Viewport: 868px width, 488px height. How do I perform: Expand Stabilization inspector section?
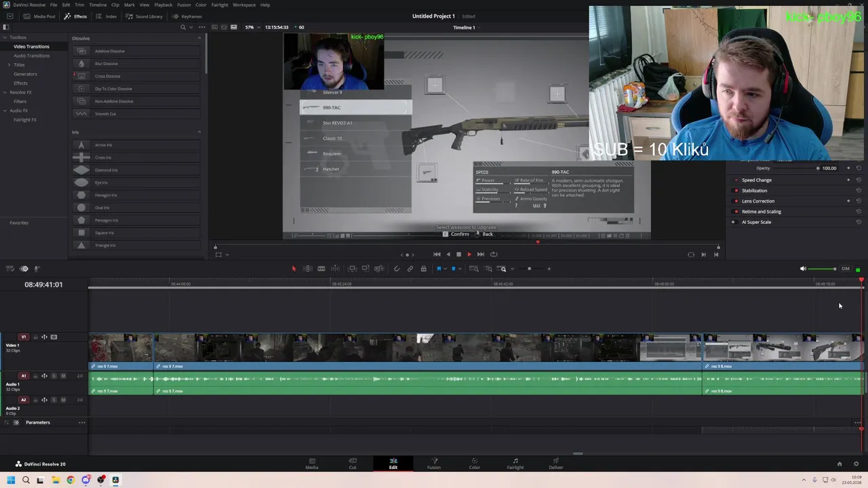(755, 190)
